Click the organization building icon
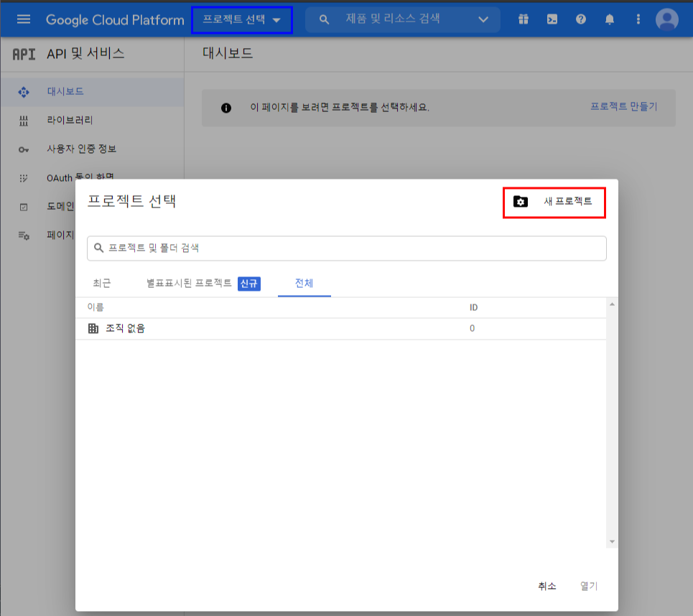This screenshot has height=616, width=693. coord(93,328)
